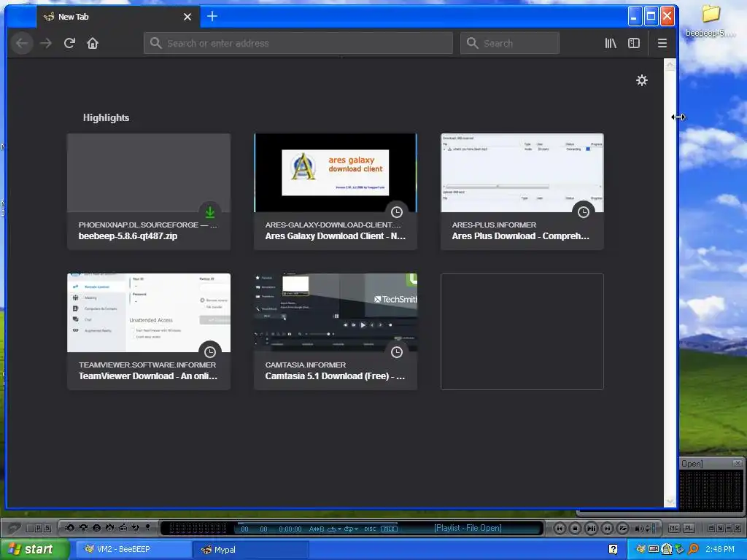The width and height of the screenshot is (747, 560).
Task: Open the beebeep folder on desktop
Action: pos(711,21)
